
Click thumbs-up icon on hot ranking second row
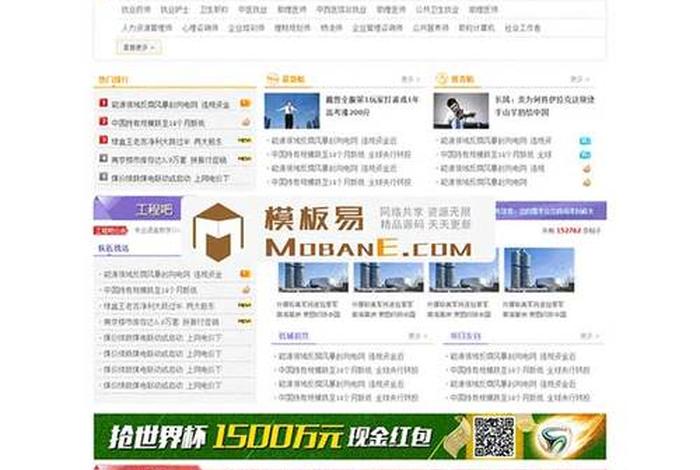[246, 122]
